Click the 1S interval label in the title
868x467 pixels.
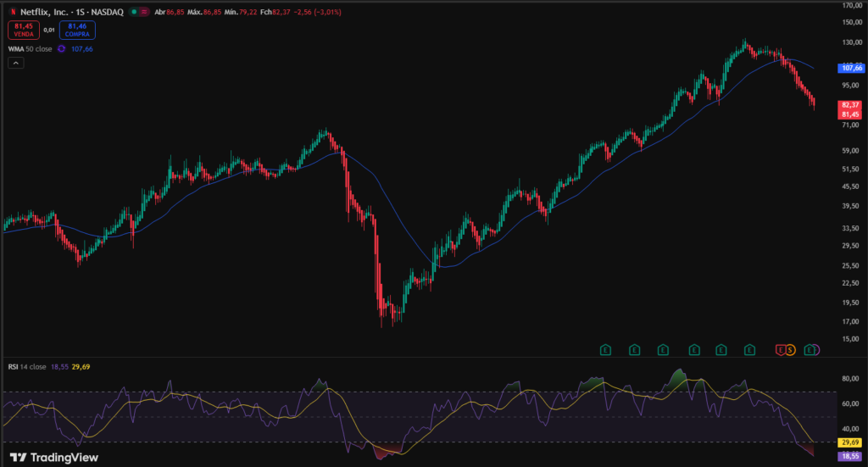[x=81, y=12]
